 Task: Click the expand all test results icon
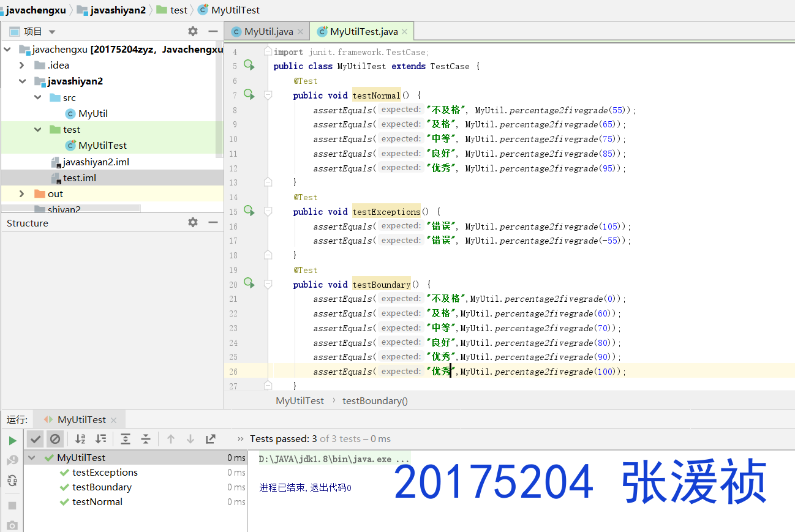tap(126, 439)
